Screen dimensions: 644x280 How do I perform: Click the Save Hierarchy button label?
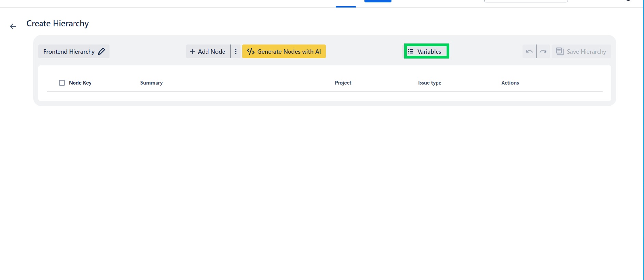(x=586, y=52)
